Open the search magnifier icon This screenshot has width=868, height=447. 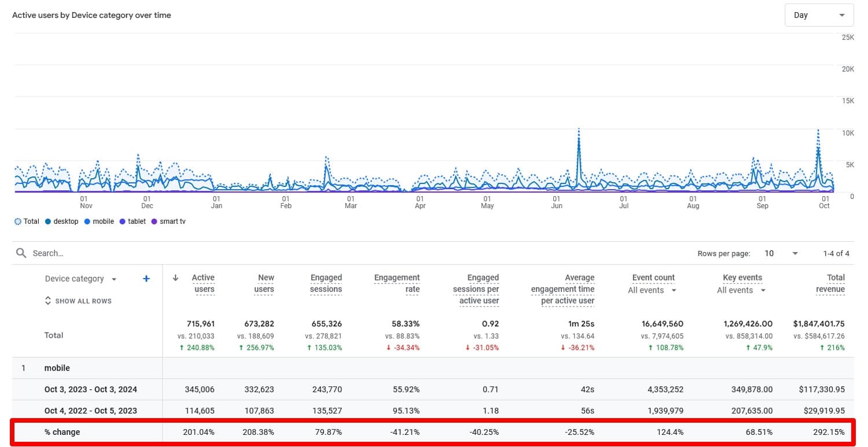pyautogui.click(x=22, y=253)
